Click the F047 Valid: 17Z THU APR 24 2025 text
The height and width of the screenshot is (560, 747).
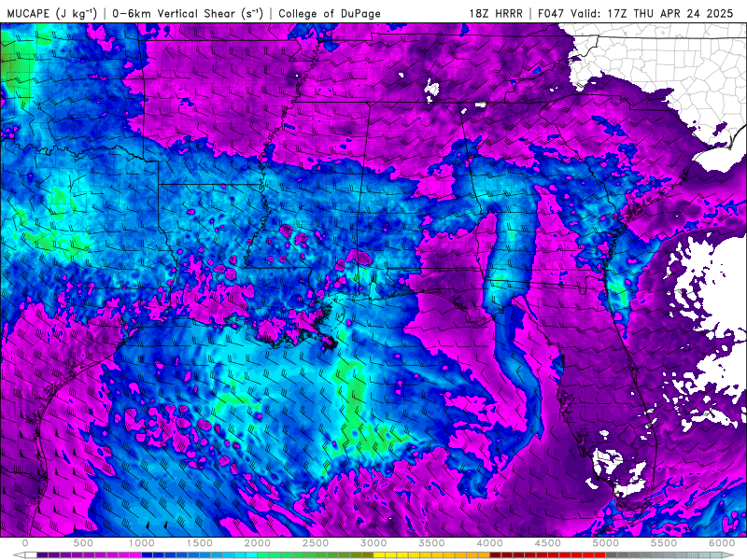point(635,13)
